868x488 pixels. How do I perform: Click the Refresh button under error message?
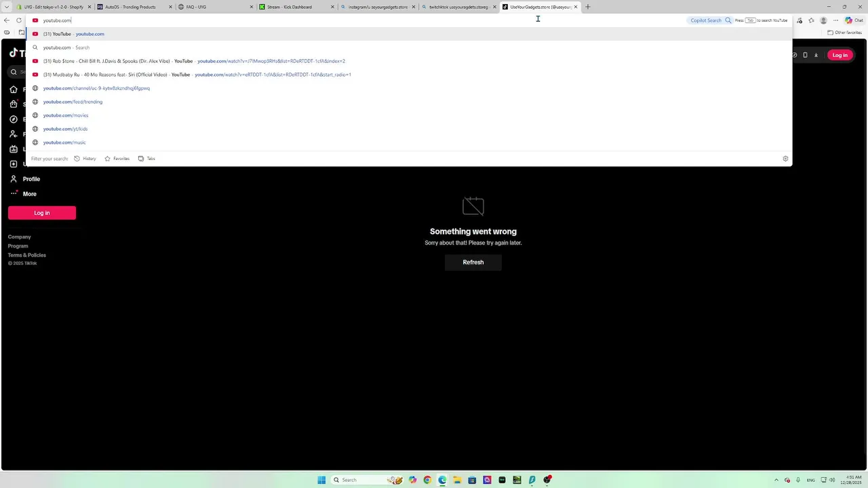point(473,262)
